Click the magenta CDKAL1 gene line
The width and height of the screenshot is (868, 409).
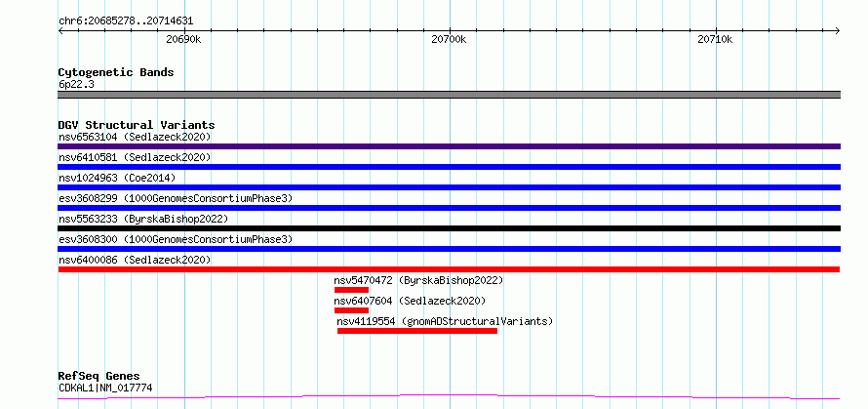click(449, 396)
